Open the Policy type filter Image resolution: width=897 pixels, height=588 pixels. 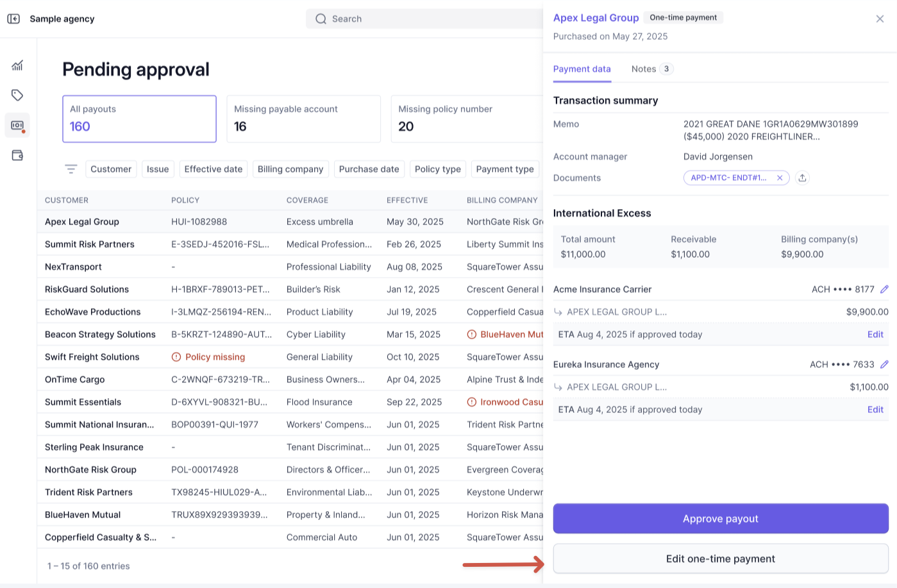(438, 169)
